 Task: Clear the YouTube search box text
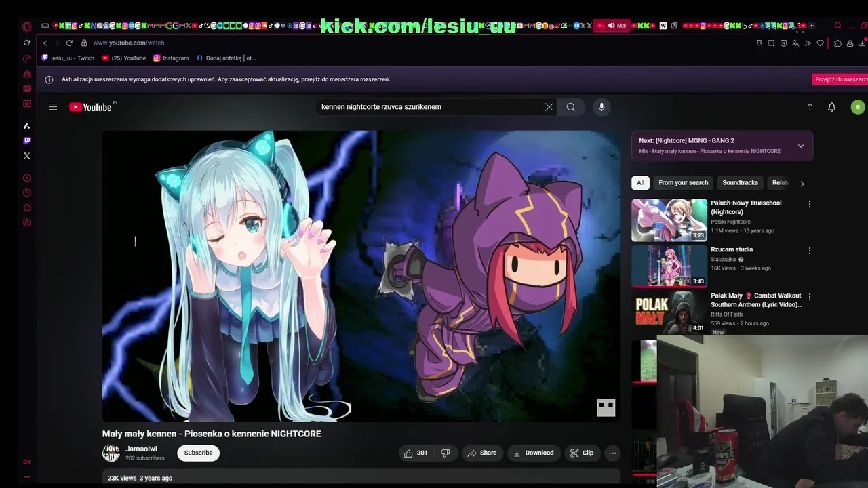point(549,107)
